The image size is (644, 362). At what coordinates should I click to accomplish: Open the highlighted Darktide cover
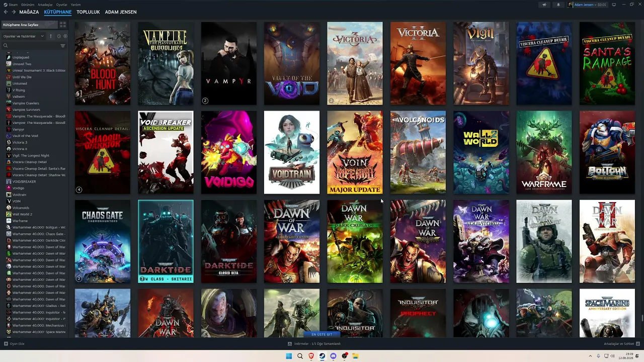(166, 241)
